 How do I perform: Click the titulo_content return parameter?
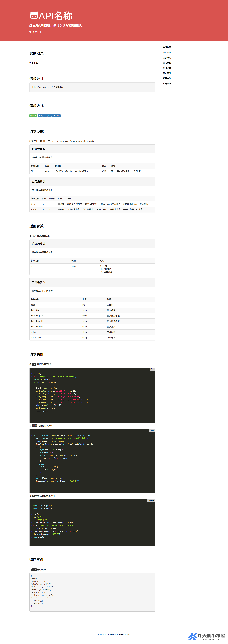(x=37, y=327)
